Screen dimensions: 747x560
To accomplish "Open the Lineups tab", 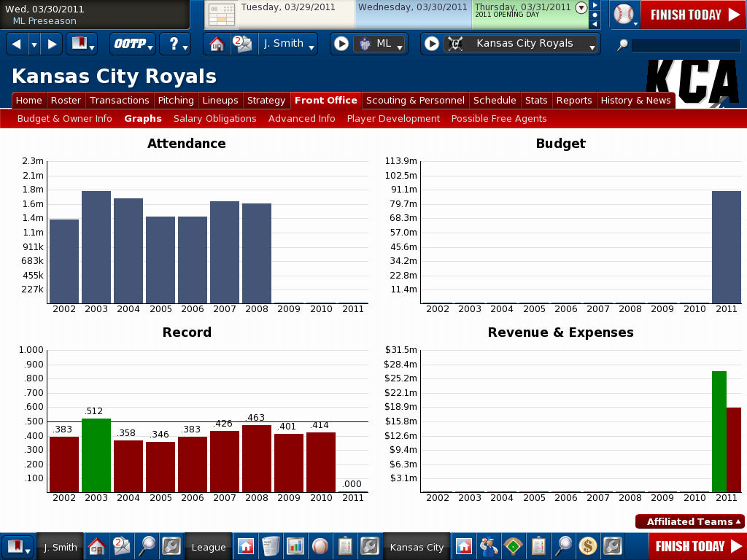I will pos(220,101).
